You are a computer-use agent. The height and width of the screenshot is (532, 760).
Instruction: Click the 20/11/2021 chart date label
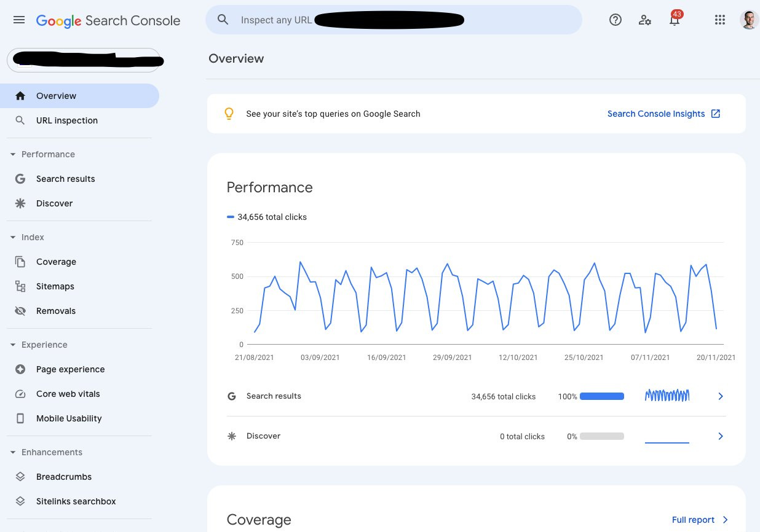tap(715, 358)
